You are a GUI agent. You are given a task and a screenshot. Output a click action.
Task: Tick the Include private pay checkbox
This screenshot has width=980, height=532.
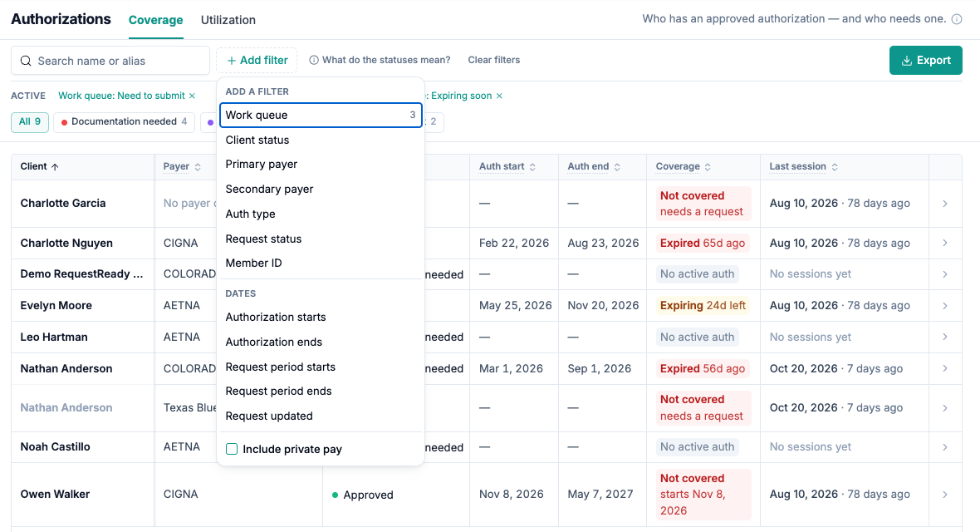pyautogui.click(x=232, y=449)
